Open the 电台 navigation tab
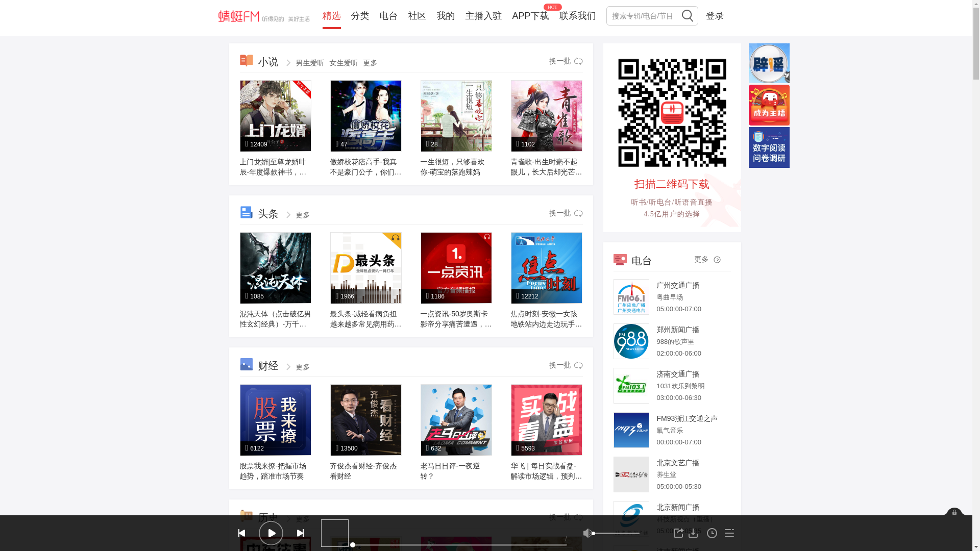This screenshot has width=980, height=551. [388, 16]
